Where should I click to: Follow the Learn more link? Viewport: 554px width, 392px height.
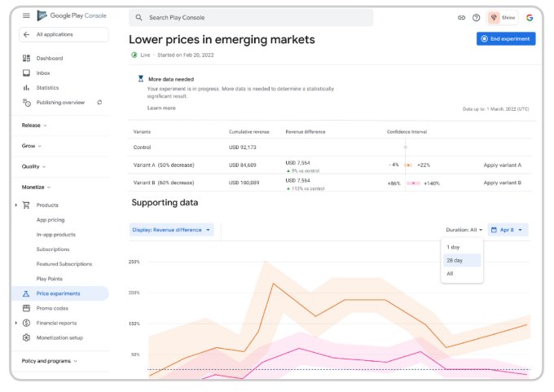tap(161, 108)
